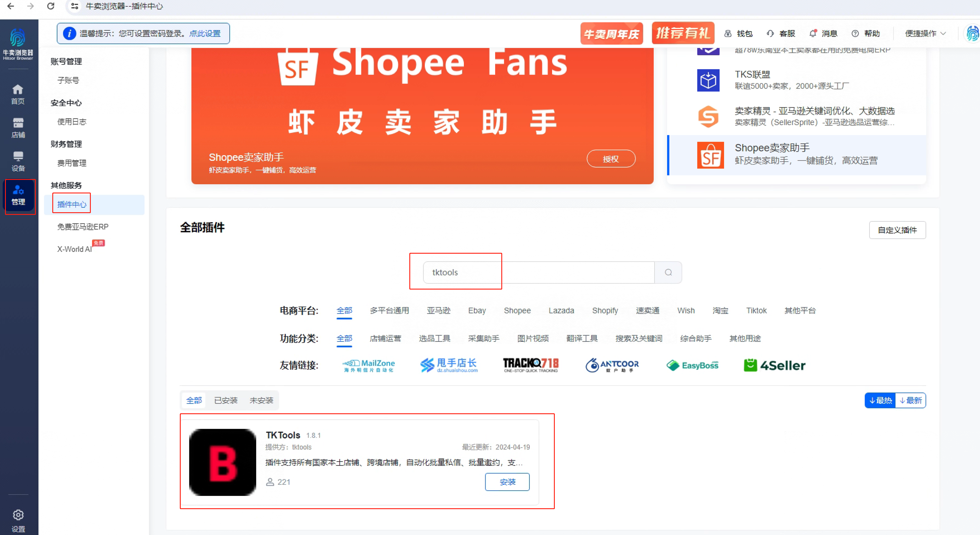
Task: Open 使用日志 in the side menu
Action: click(x=71, y=122)
